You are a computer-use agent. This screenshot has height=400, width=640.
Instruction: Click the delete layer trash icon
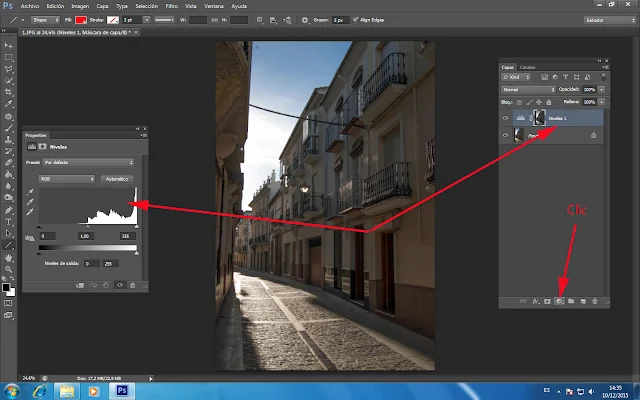(x=595, y=300)
